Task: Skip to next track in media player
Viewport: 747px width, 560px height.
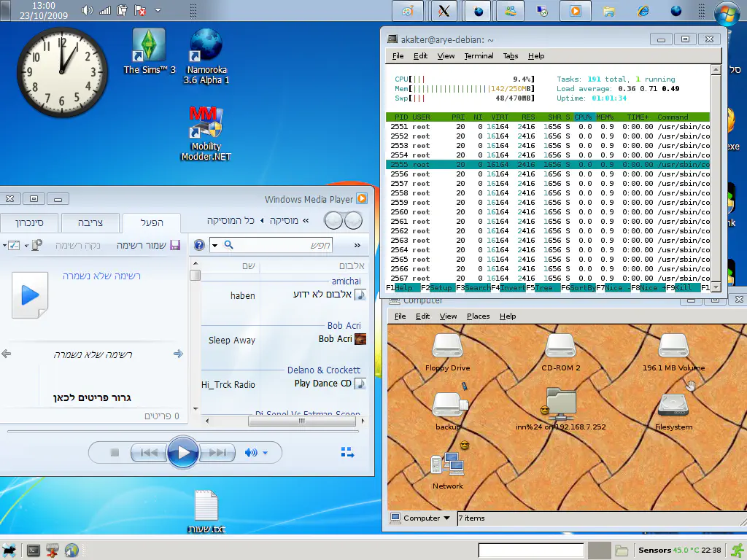Action: (x=217, y=453)
